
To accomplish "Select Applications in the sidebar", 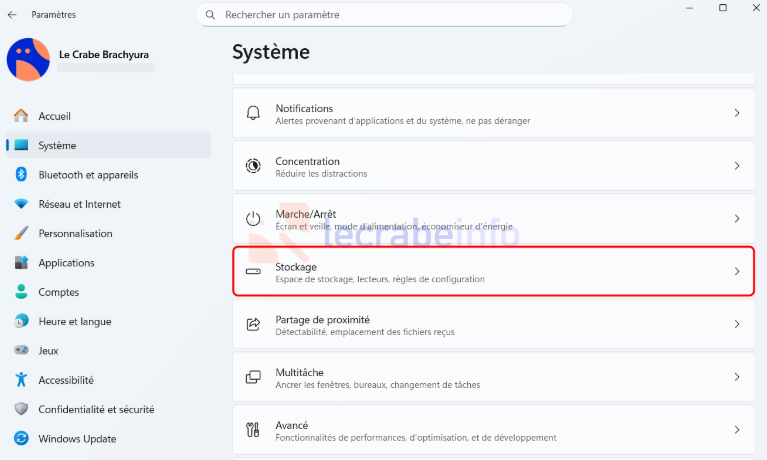I will (x=66, y=263).
